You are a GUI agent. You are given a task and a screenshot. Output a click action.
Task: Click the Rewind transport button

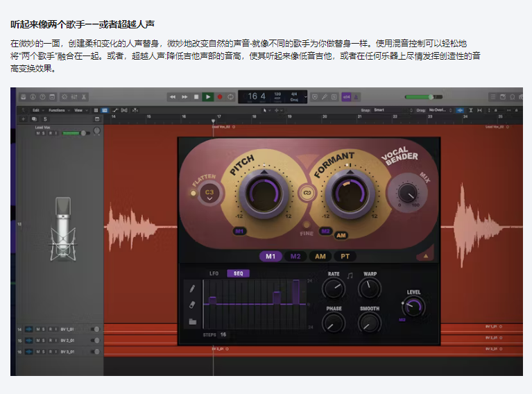(173, 97)
